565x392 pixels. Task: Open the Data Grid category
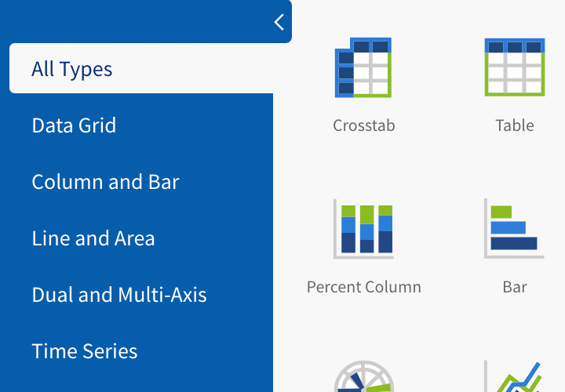click(74, 125)
